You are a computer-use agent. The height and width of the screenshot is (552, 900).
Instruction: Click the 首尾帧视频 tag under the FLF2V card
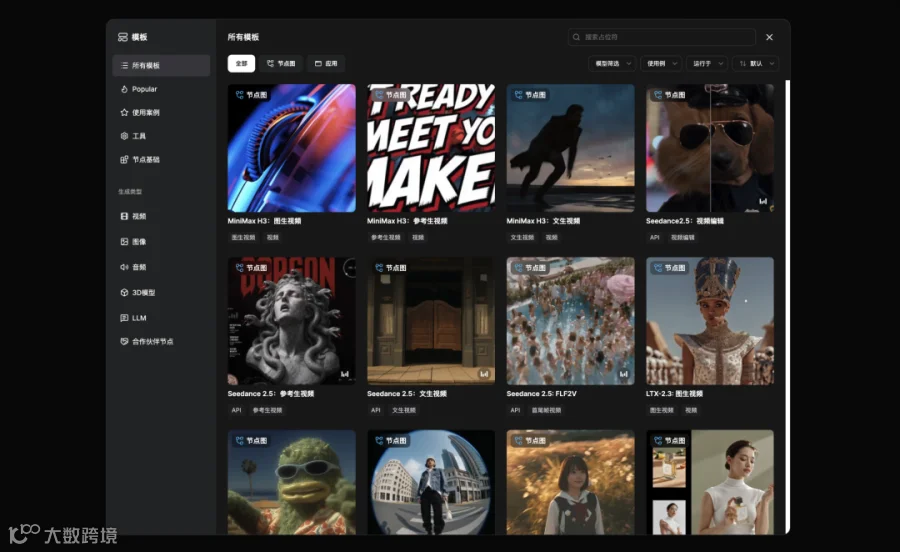pyautogui.click(x=546, y=410)
